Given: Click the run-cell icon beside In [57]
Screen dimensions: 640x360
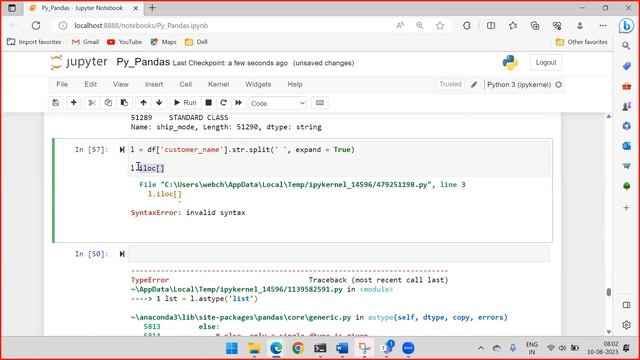Looking at the screenshot, I should click(122, 150).
